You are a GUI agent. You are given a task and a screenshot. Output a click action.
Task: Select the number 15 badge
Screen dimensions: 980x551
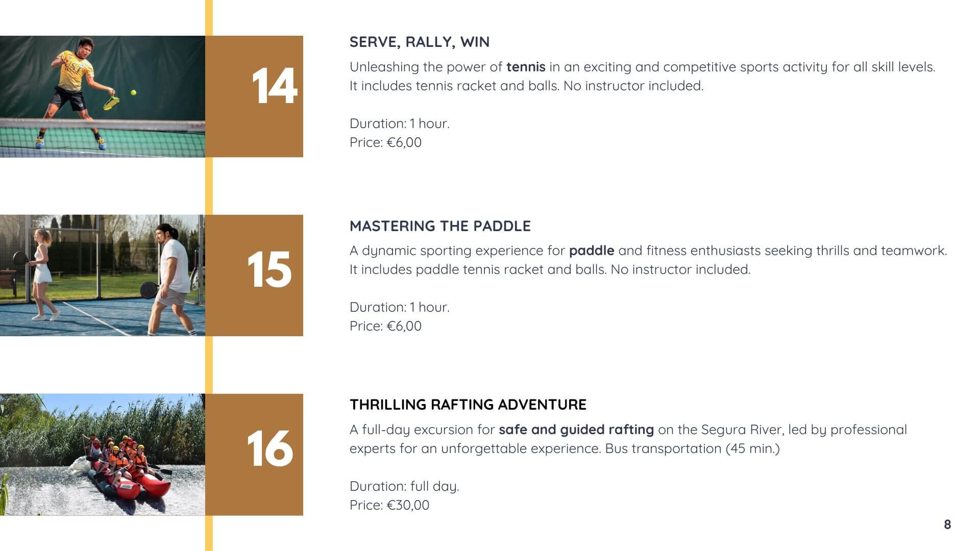click(x=254, y=275)
